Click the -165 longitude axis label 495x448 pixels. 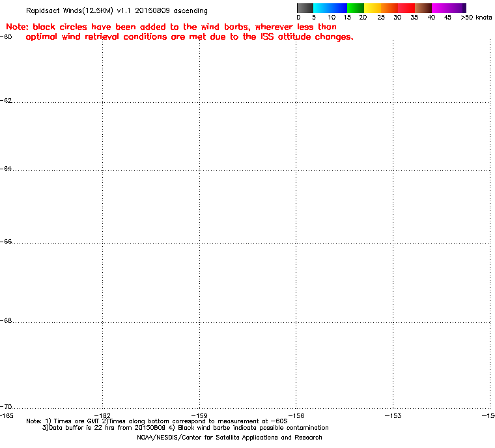(x=7, y=416)
